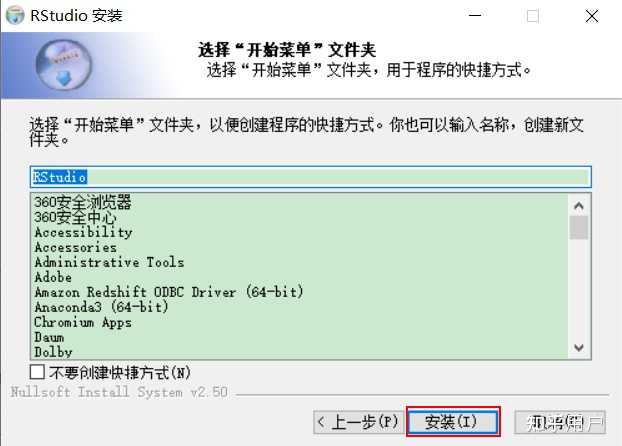Click the cancel button at bottom right

point(560,422)
